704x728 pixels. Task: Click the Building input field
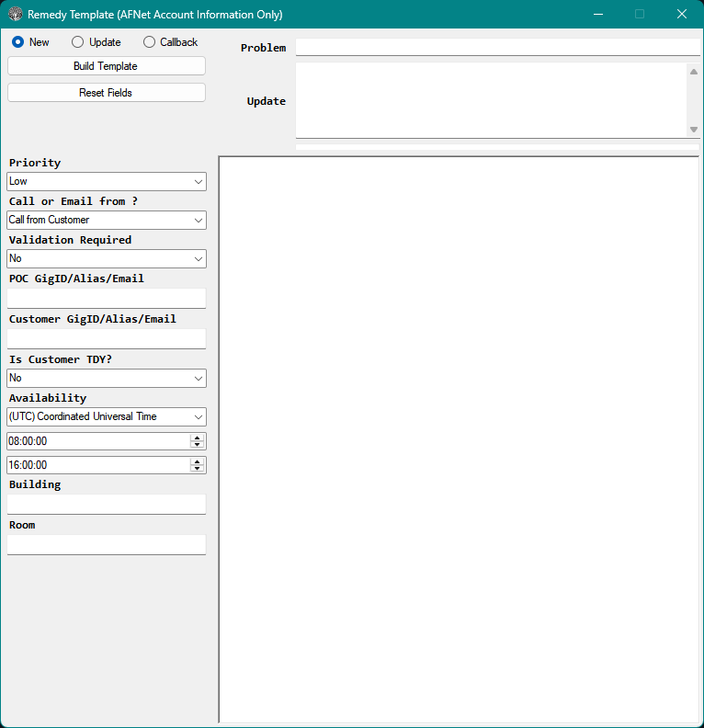pyautogui.click(x=107, y=504)
